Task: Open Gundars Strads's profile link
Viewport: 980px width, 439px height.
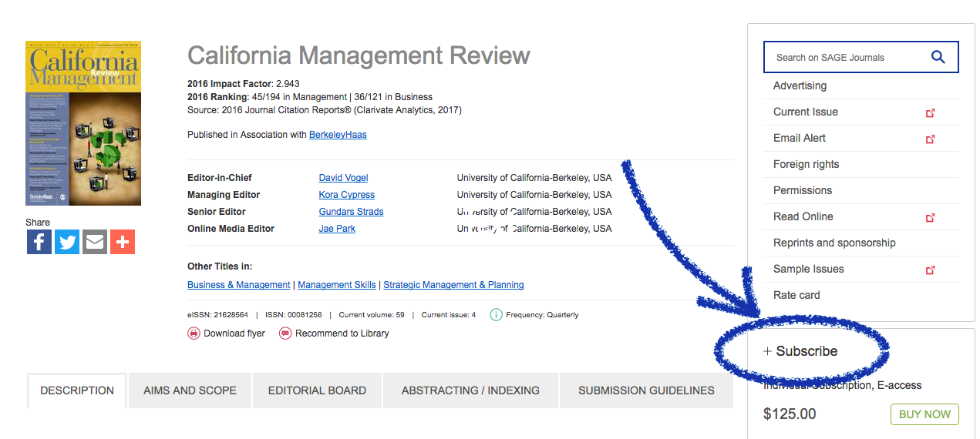Action: point(351,212)
